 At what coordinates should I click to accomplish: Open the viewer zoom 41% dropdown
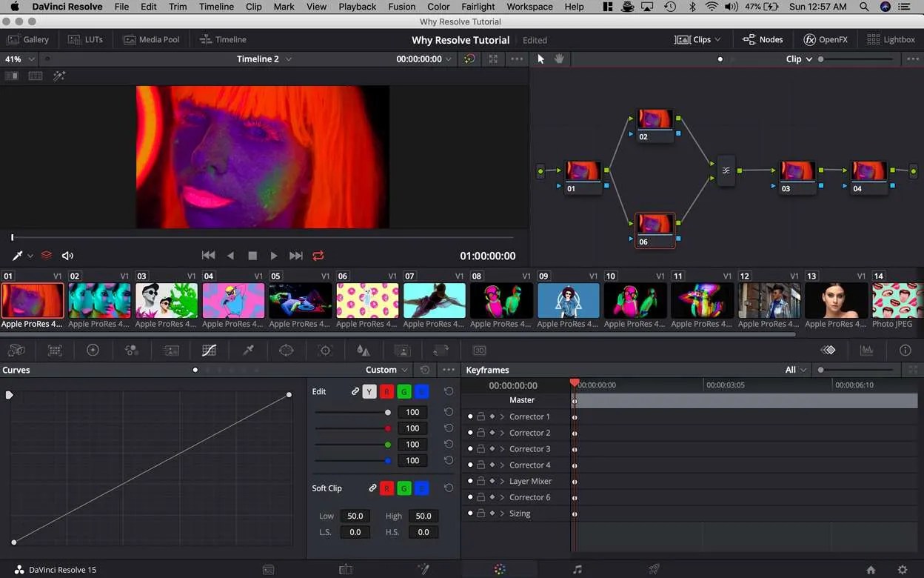(x=21, y=59)
